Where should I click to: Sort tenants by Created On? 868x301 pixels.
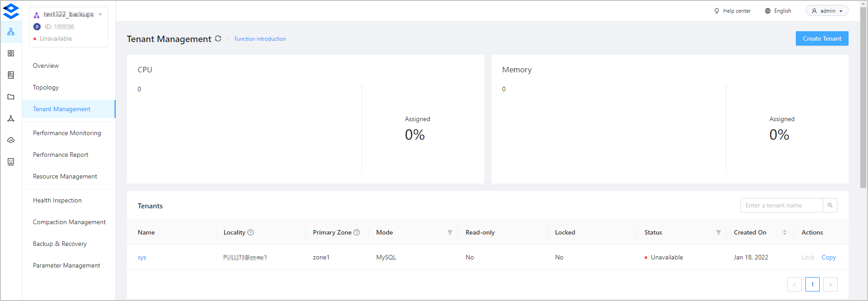[784, 232]
